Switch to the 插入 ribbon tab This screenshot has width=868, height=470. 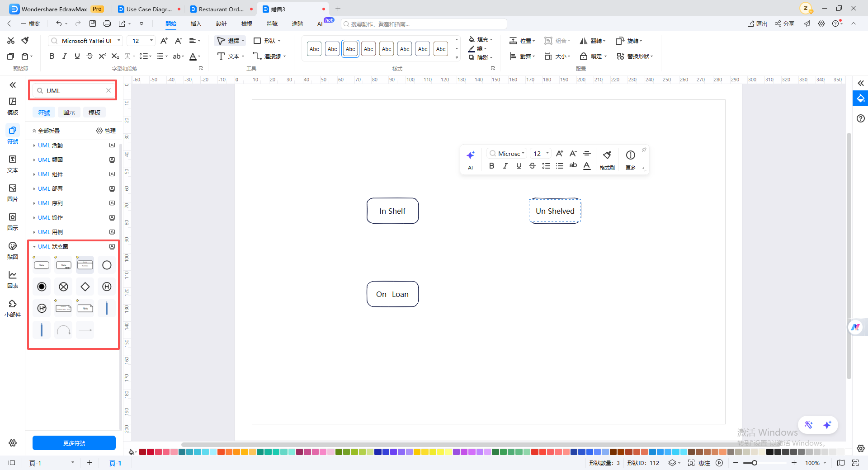(196, 23)
